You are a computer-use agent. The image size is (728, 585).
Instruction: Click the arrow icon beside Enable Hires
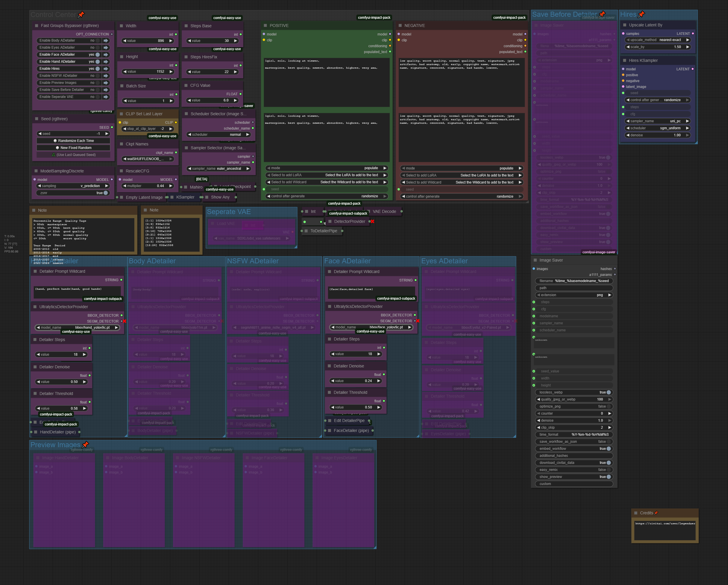coord(106,69)
